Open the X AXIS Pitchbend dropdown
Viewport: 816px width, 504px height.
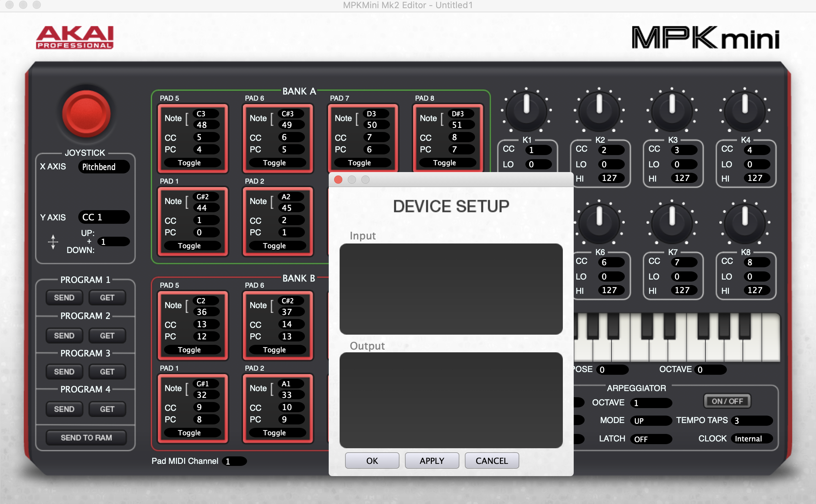point(104,167)
